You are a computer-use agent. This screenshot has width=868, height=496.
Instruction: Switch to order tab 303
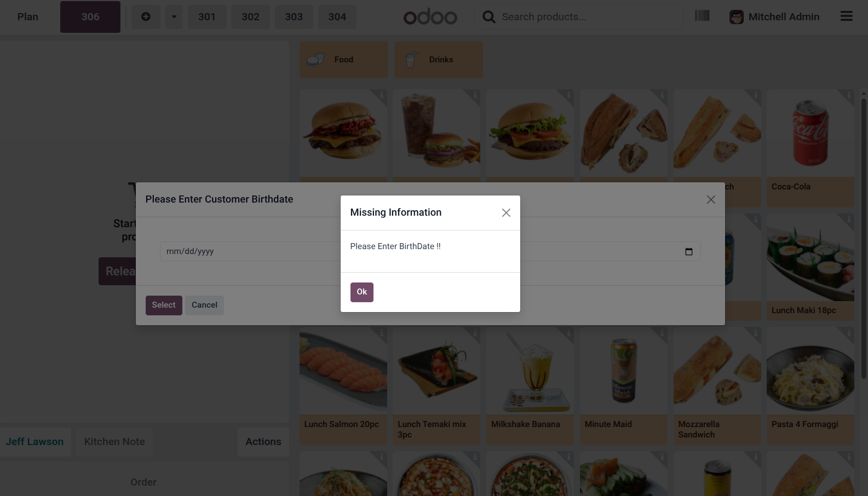coord(294,17)
